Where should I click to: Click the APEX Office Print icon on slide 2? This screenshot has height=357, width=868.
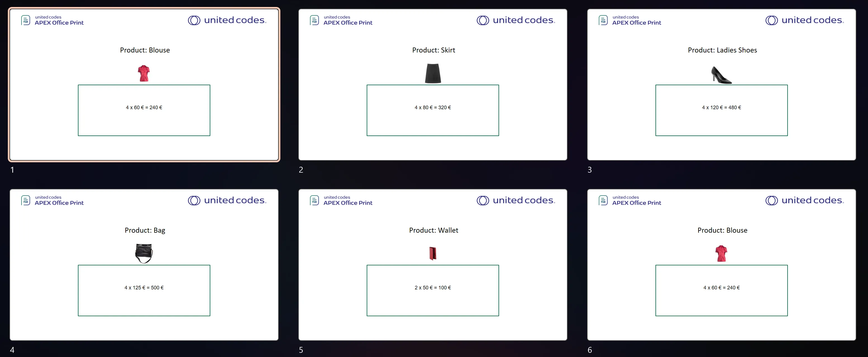(x=314, y=20)
